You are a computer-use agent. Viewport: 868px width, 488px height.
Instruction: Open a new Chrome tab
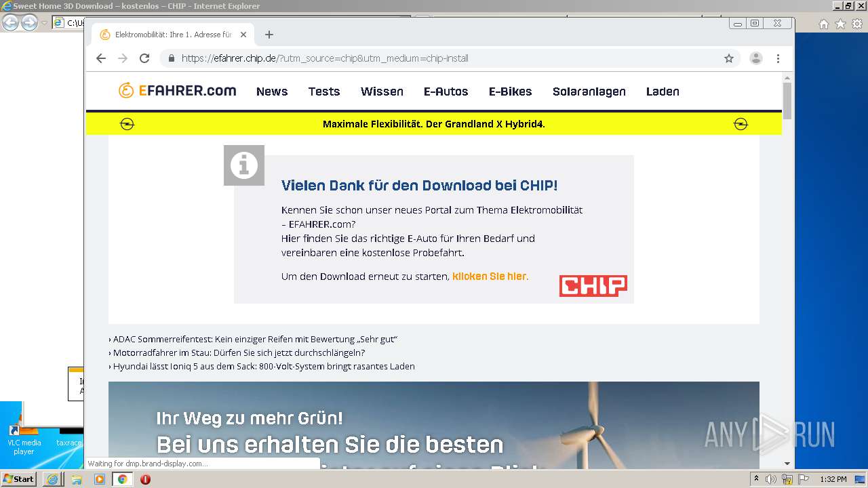pyautogui.click(x=269, y=35)
